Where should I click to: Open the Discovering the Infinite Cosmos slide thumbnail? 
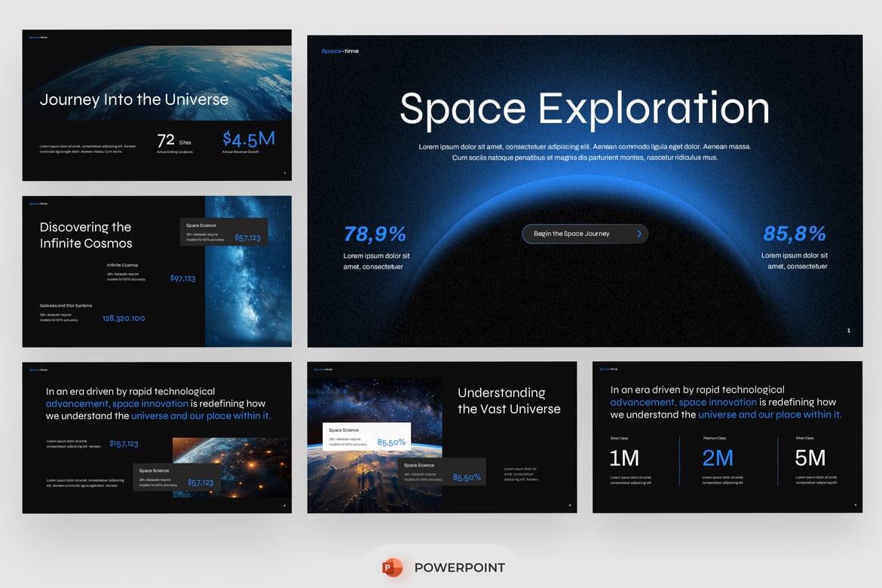157,271
